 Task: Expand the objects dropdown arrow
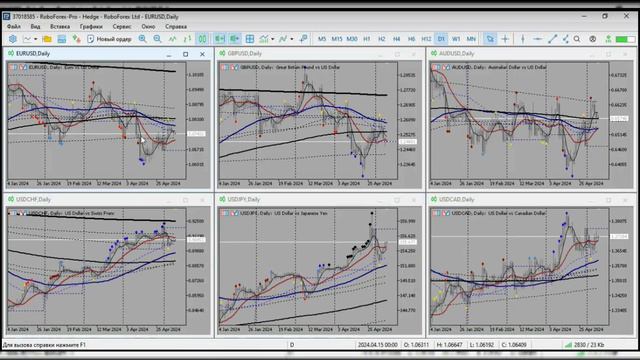(291, 39)
